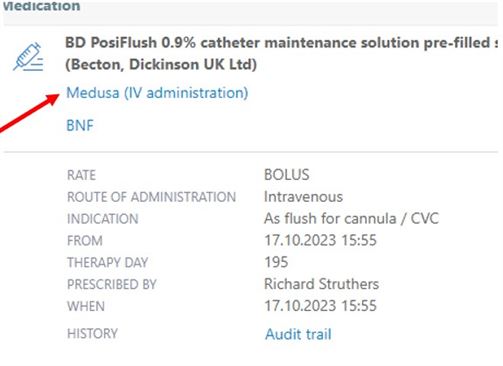Click the Becton, Dickinson UK Ltd manufacturer text
The height and width of the screenshot is (366, 503).
(x=161, y=64)
